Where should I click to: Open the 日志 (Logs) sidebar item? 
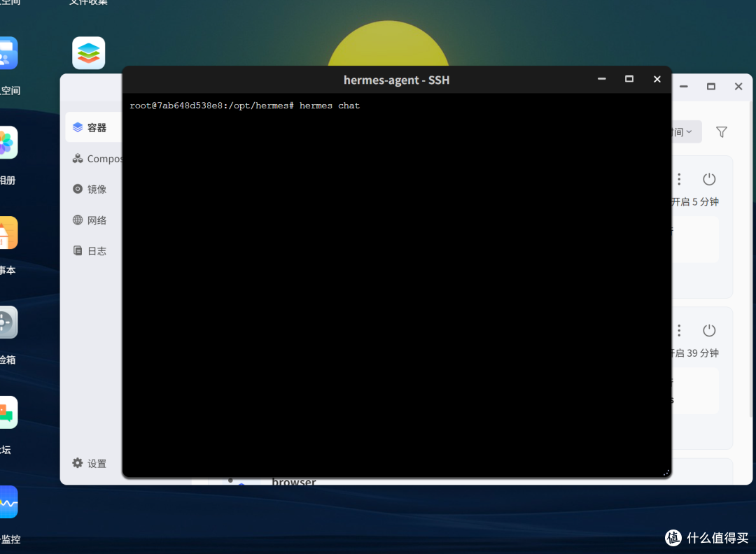click(x=89, y=251)
